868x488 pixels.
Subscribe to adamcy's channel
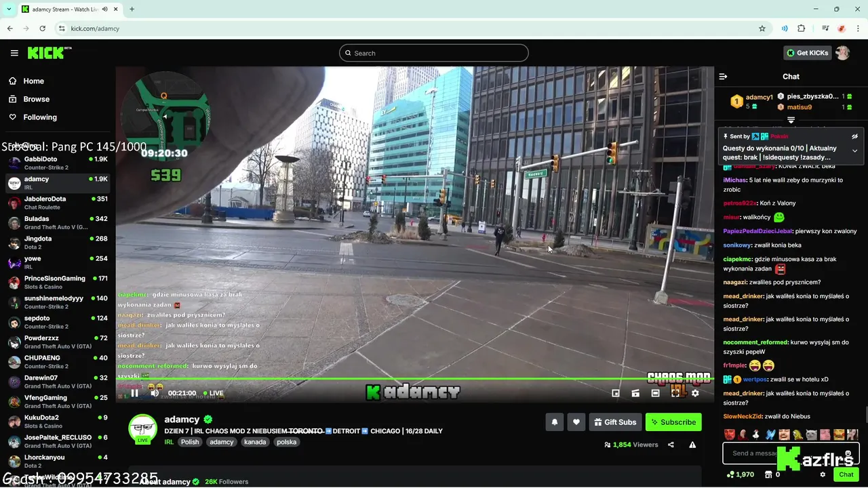pyautogui.click(x=673, y=422)
